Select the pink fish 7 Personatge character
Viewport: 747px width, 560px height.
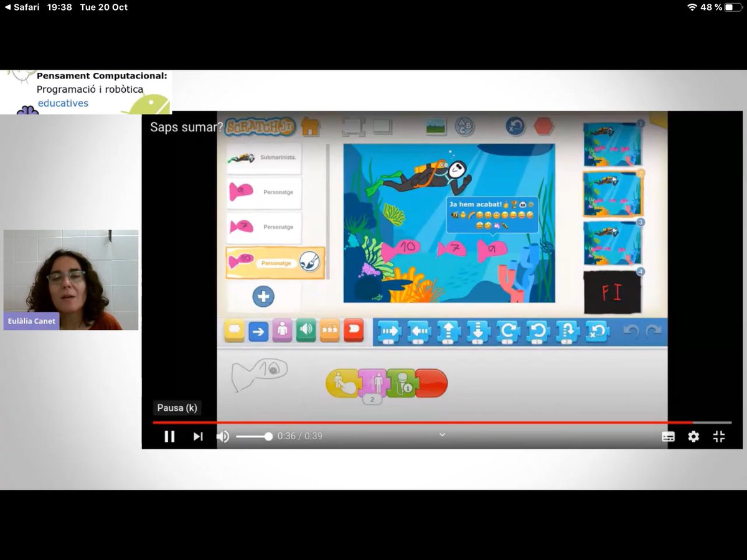(x=264, y=227)
